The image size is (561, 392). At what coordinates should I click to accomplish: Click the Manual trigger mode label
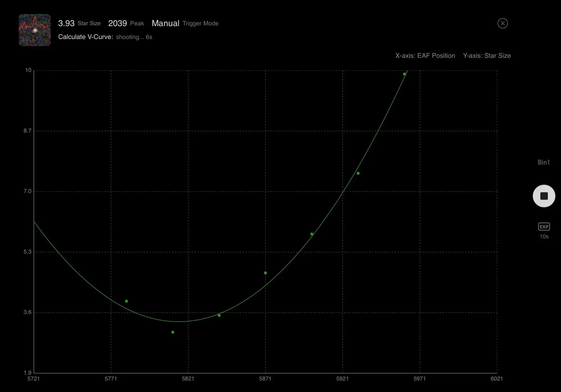[x=165, y=23]
